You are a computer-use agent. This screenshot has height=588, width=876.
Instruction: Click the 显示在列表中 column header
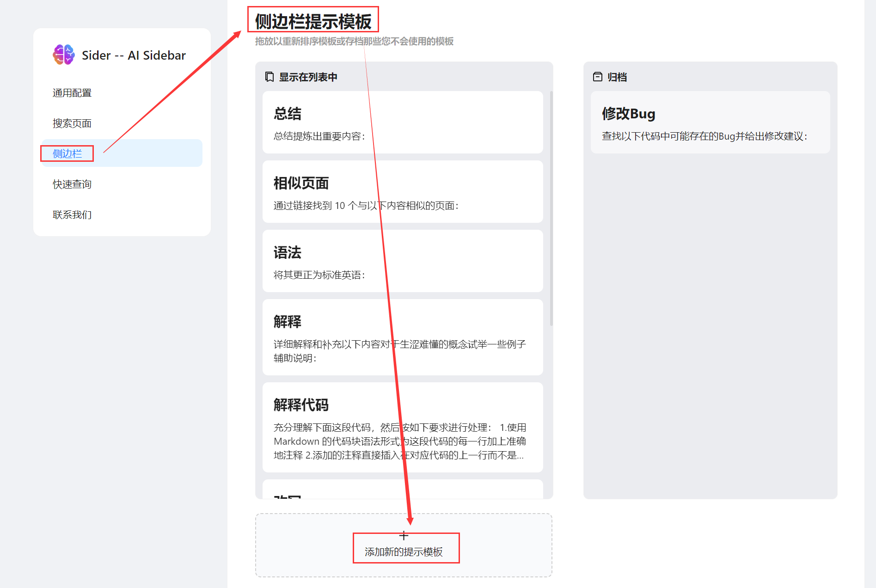(x=308, y=77)
